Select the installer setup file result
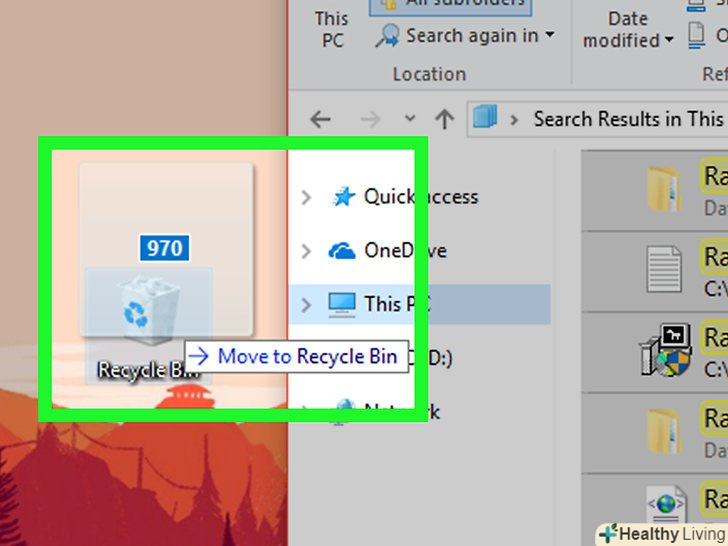Screen dimensions: 728x546 [x=655, y=351]
